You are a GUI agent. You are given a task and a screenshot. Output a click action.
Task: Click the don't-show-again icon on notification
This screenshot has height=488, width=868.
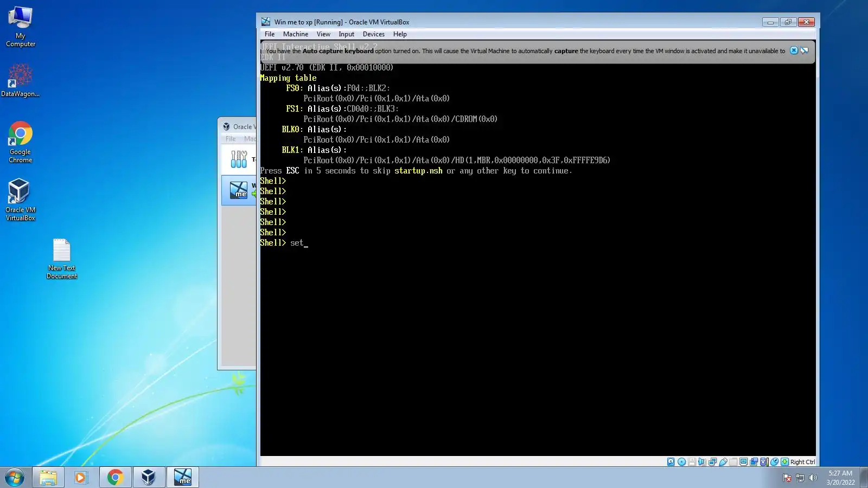click(x=805, y=50)
